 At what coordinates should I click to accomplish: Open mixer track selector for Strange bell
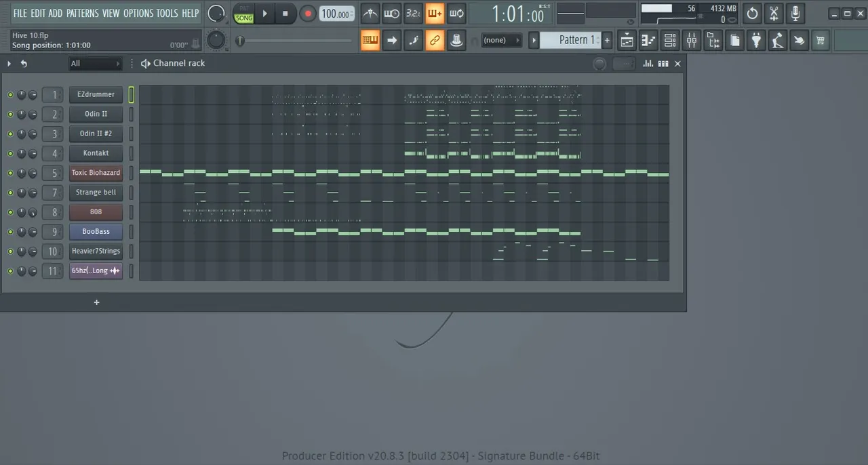(52, 193)
